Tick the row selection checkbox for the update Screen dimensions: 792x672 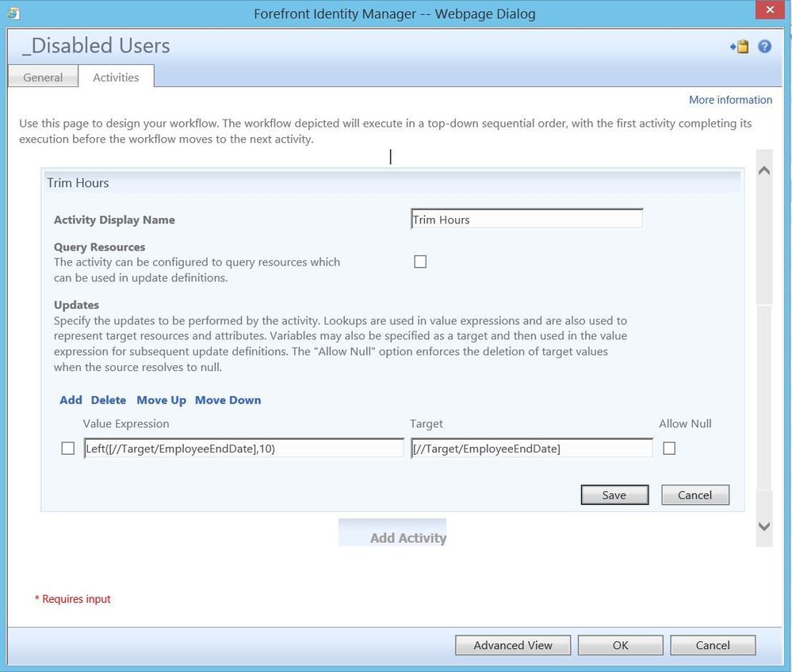pos(67,449)
